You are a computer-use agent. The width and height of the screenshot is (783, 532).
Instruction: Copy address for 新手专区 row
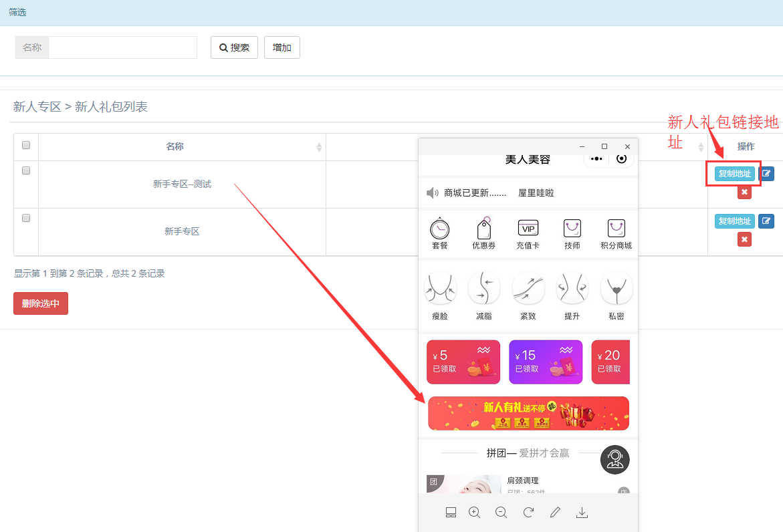735,221
